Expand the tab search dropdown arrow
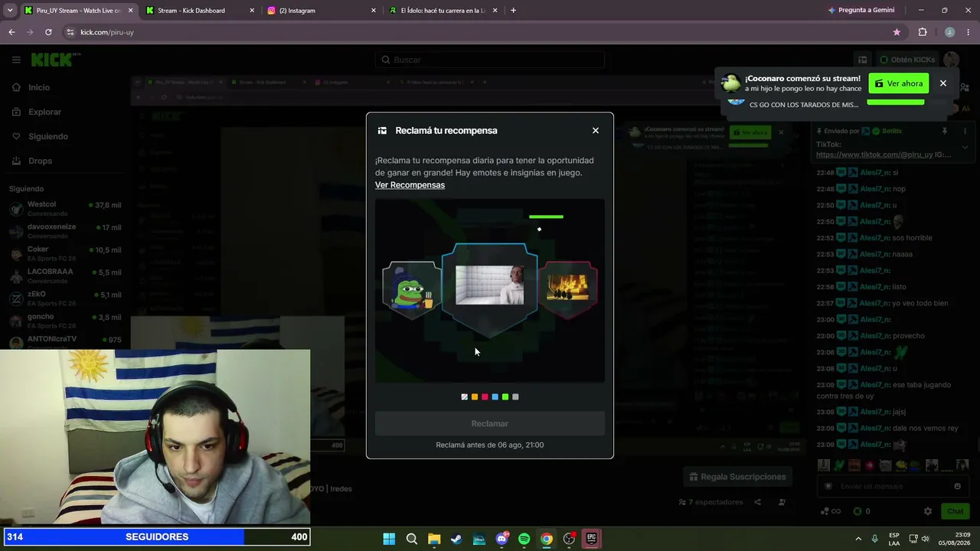980x551 pixels. pos(10,11)
